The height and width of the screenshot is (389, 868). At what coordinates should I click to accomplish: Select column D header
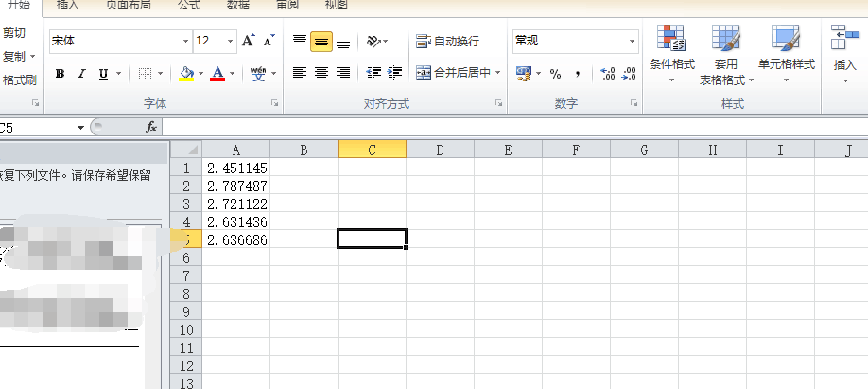(440, 150)
